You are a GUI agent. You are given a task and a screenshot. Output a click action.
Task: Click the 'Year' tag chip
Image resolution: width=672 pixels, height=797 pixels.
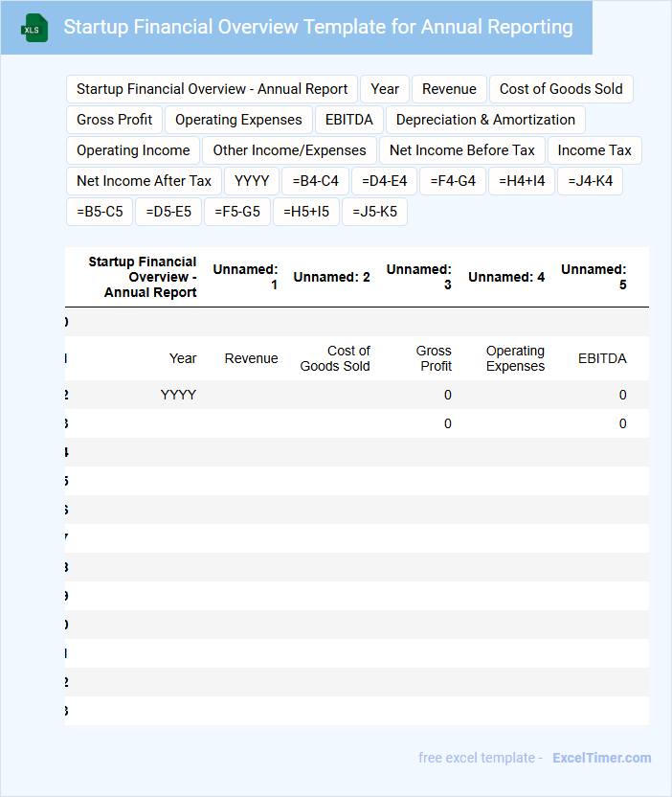(x=385, y=89)
